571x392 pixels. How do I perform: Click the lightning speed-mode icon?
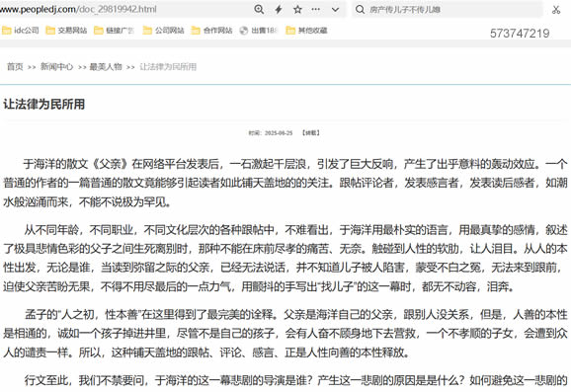279,9
